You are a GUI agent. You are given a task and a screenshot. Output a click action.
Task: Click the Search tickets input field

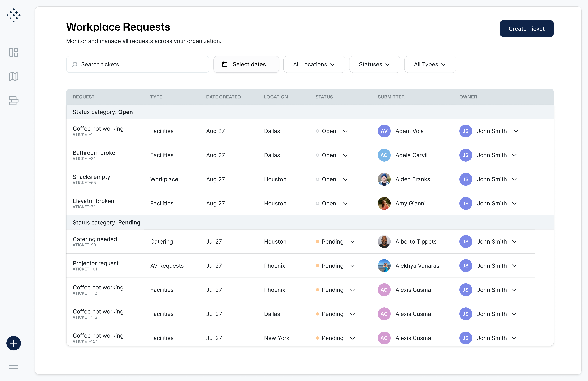tap(138, 64)
